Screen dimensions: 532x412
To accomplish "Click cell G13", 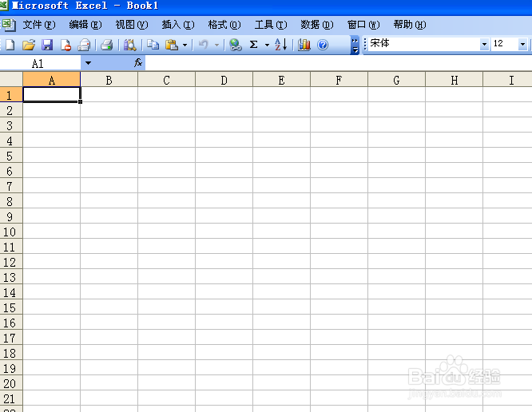I will [x=396, y=277].
